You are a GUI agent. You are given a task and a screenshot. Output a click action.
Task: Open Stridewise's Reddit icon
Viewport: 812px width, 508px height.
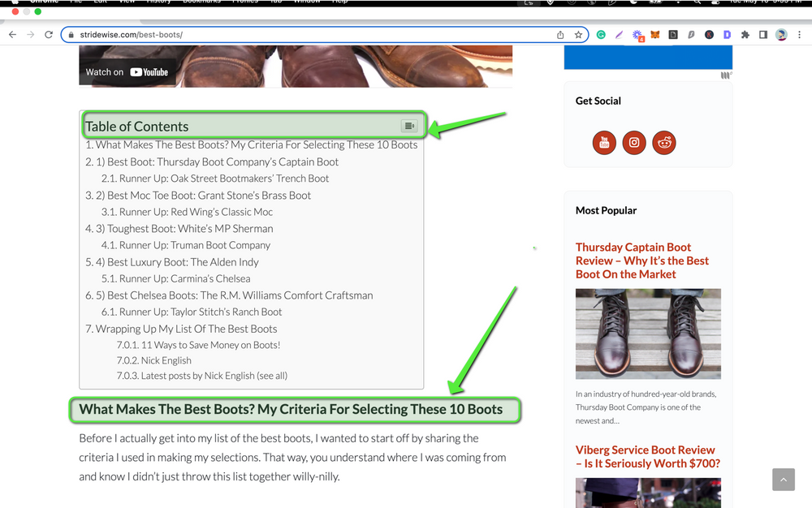[x=664, y=142]
